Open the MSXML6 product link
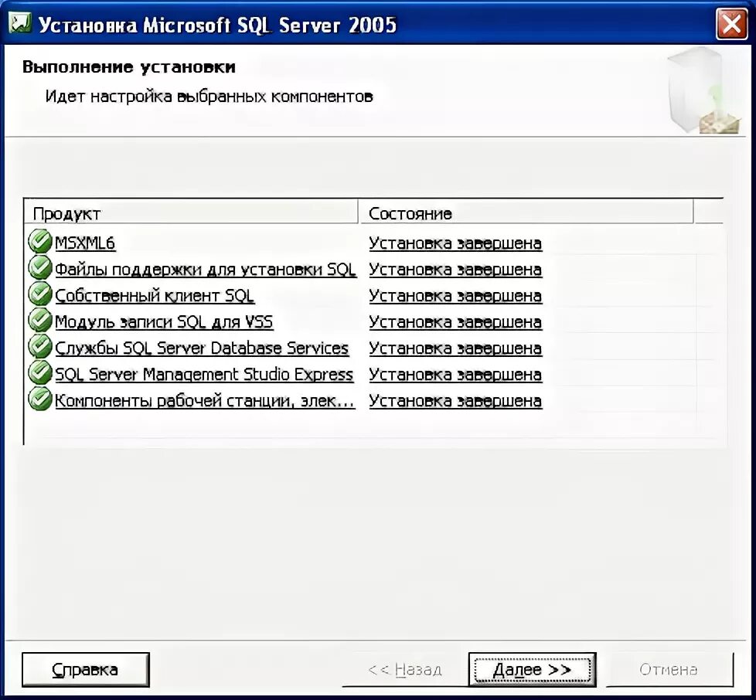The image size is (756, 700). click(85, 243)
